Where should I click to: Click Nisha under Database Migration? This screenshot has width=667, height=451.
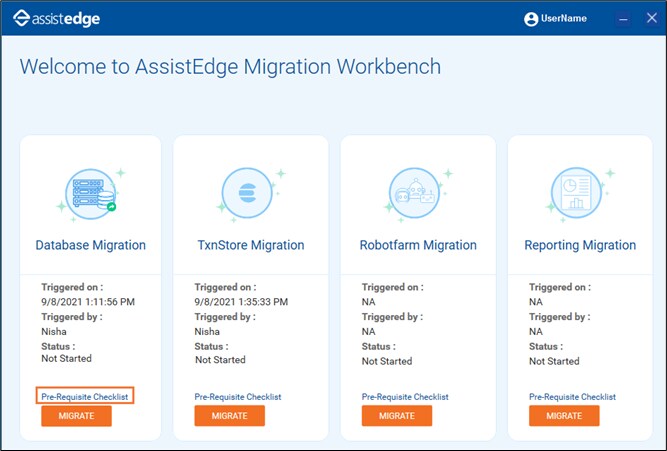click(x=54, y=331)
